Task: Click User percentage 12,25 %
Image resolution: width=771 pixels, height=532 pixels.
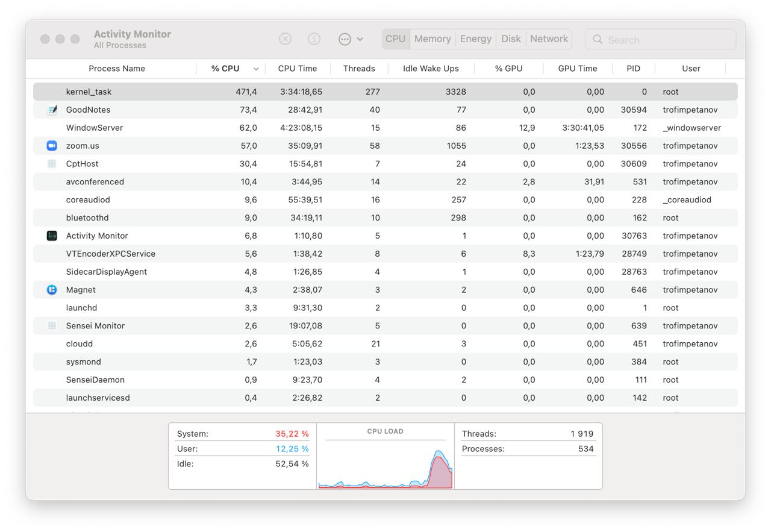Action: [x=292, y=449]
